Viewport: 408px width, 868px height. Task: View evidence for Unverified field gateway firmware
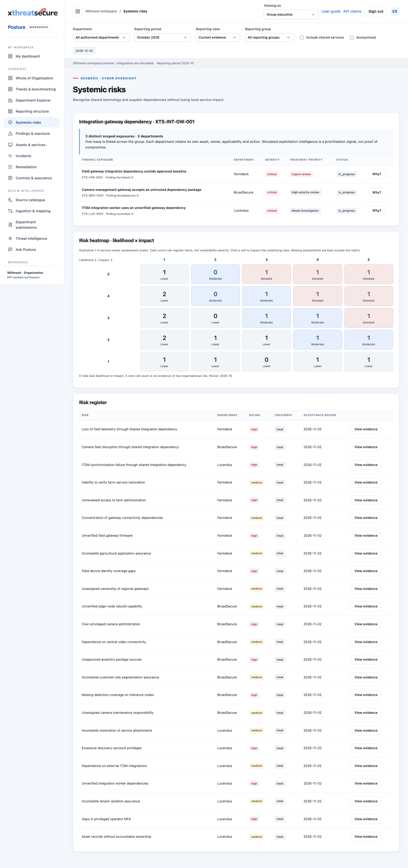point(366,535)
